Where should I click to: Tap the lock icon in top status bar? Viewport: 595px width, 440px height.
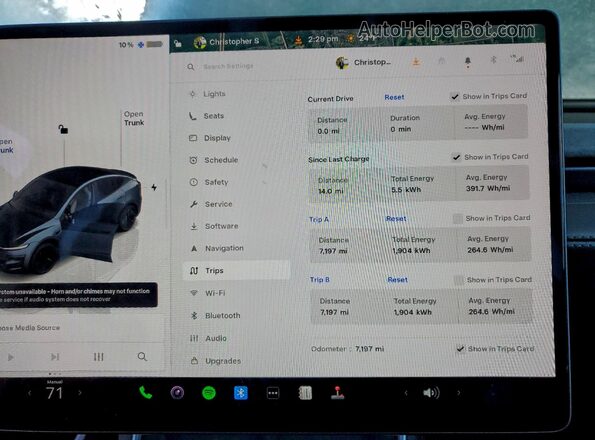click(x=178, y=43)
